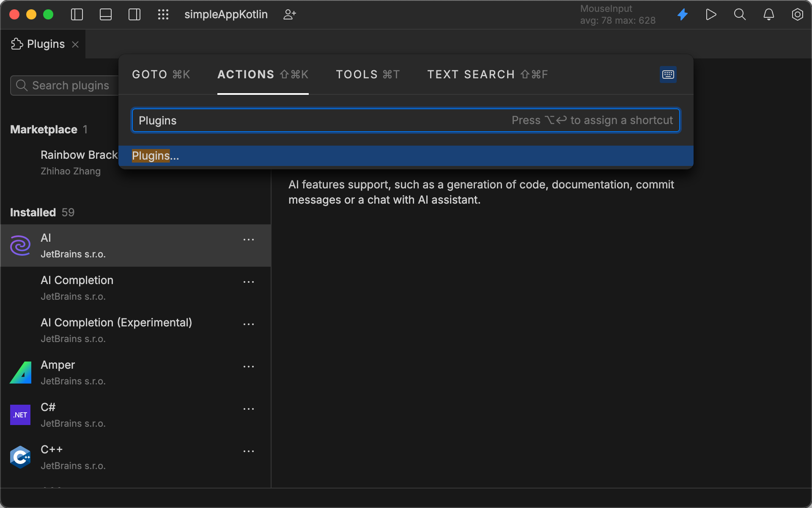
Task: Toggle the left panel visibility
Action: pyautogui.click(x=77, y=14)
